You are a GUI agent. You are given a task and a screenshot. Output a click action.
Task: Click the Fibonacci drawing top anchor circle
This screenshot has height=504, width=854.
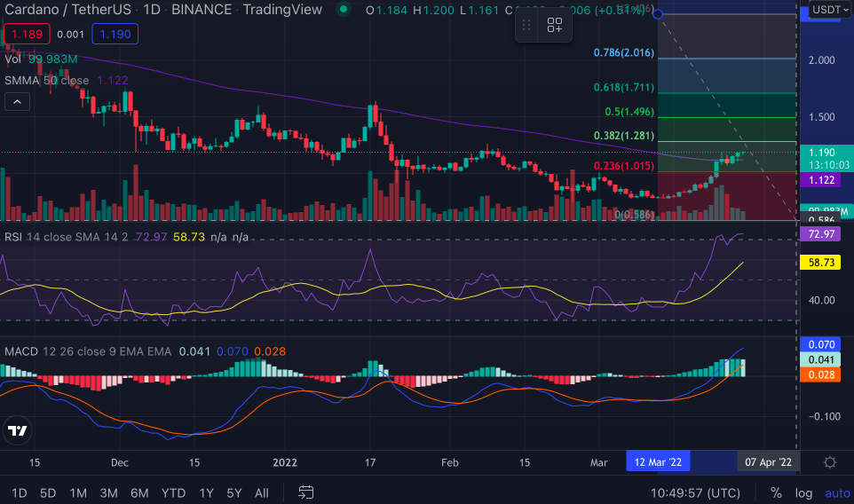[658, 14]
